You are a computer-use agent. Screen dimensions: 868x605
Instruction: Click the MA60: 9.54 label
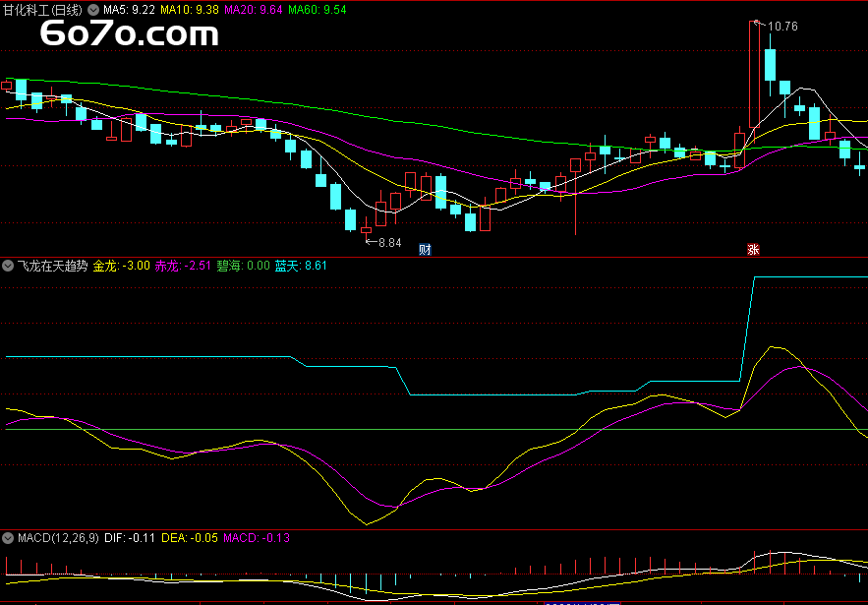[318, 10]
